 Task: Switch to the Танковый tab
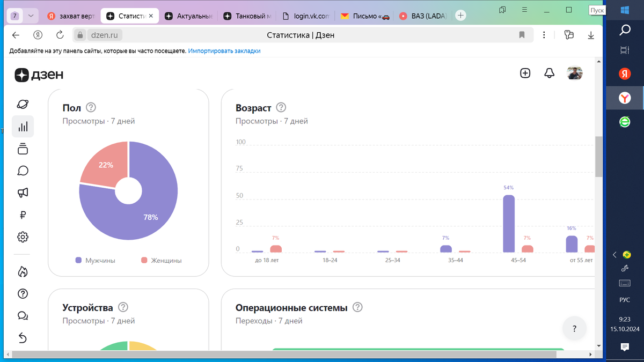[x=248, y=16]
